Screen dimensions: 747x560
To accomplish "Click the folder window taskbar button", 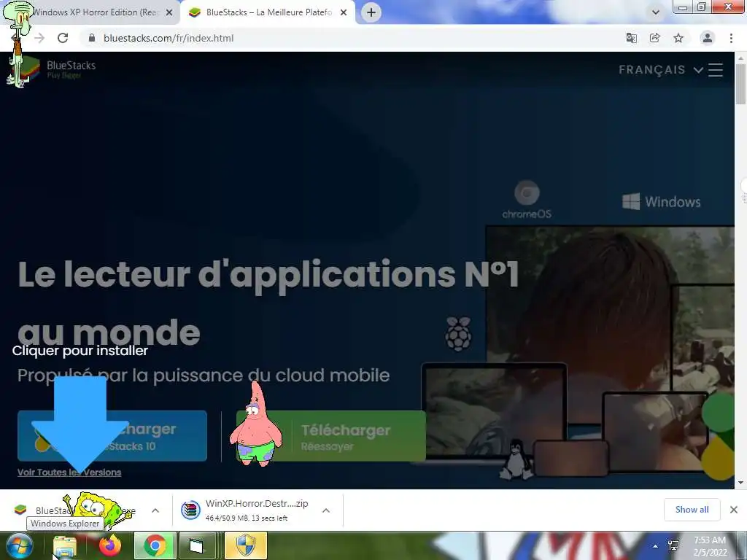I will click(197, 545).
